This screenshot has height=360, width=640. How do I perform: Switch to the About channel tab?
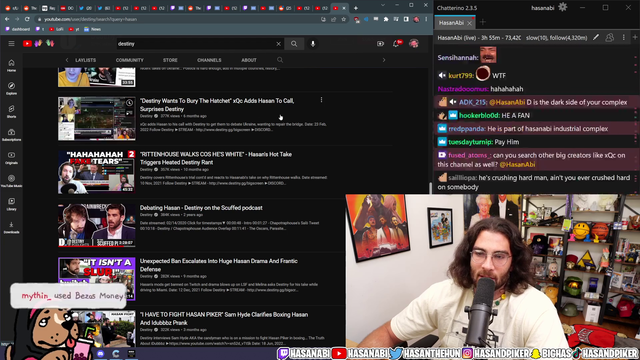click(249, 60)
